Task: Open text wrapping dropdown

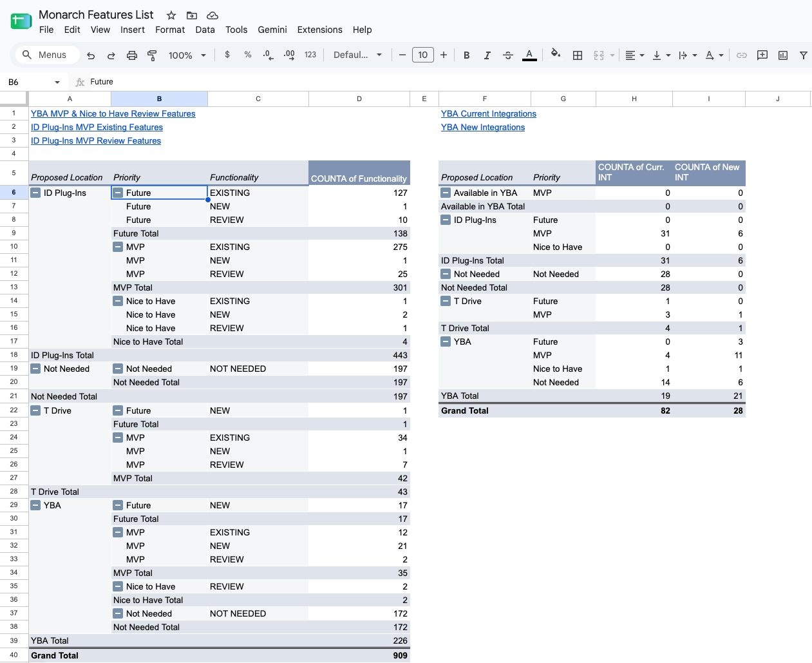Action: 688,55
